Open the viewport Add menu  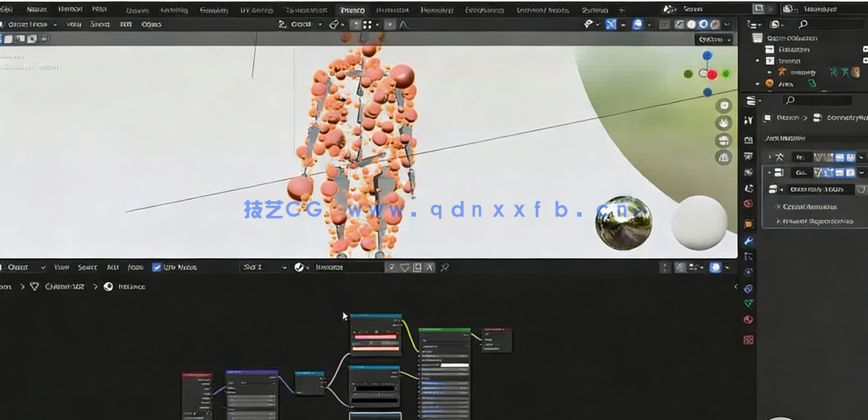[x=126, y=24]
